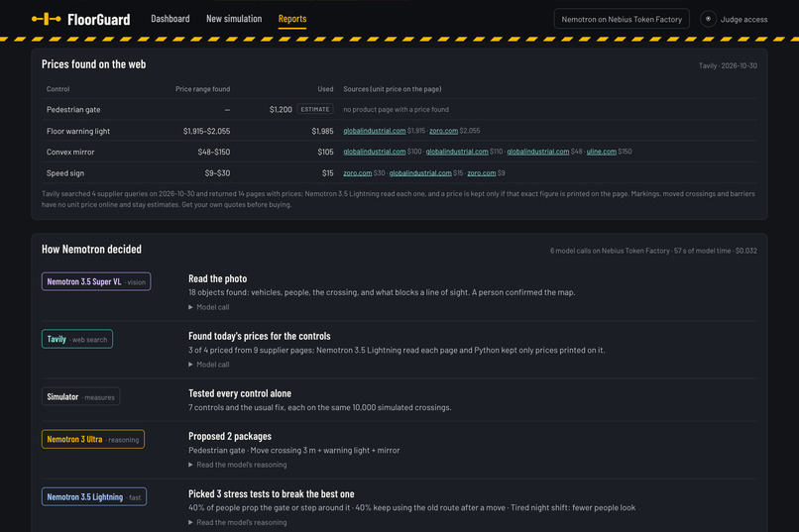
Task: Click the '18 objects found' description line
Action: pyautogui.click(x=382, y=292)
